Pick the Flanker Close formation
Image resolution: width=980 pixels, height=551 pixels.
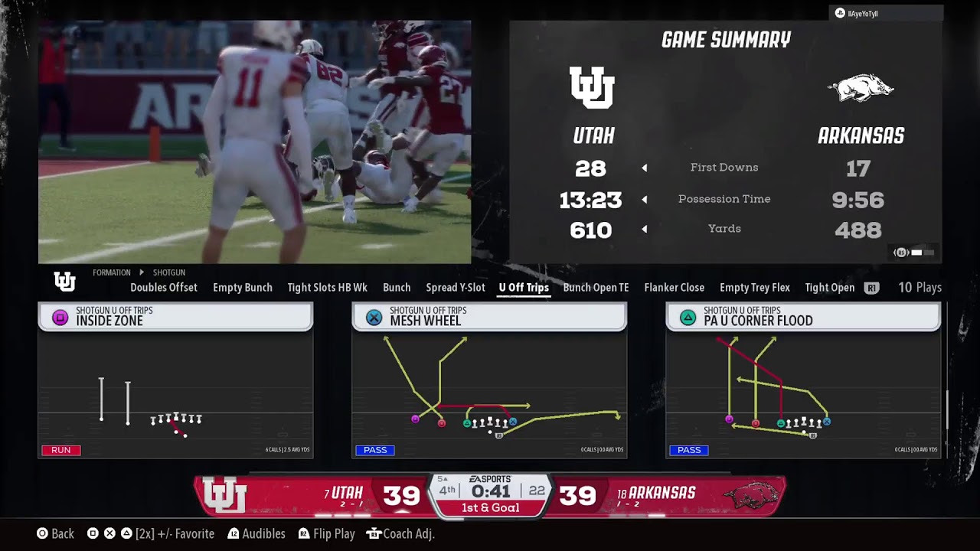point(674,288)
